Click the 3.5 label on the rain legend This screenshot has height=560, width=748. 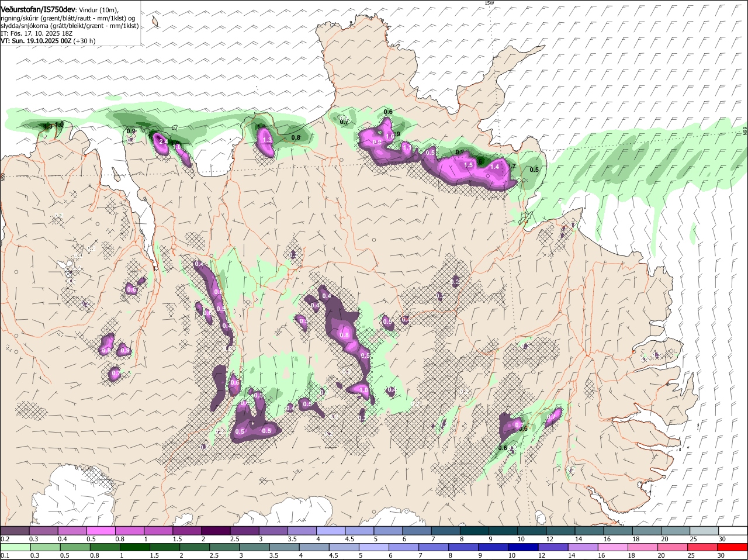tap(273, 555)
